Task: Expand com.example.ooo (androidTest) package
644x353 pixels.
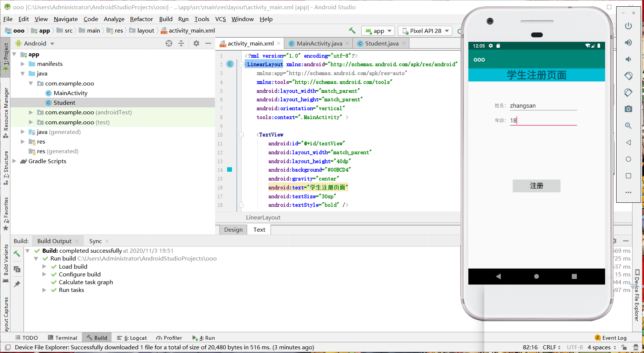Action: coord(31,112)
